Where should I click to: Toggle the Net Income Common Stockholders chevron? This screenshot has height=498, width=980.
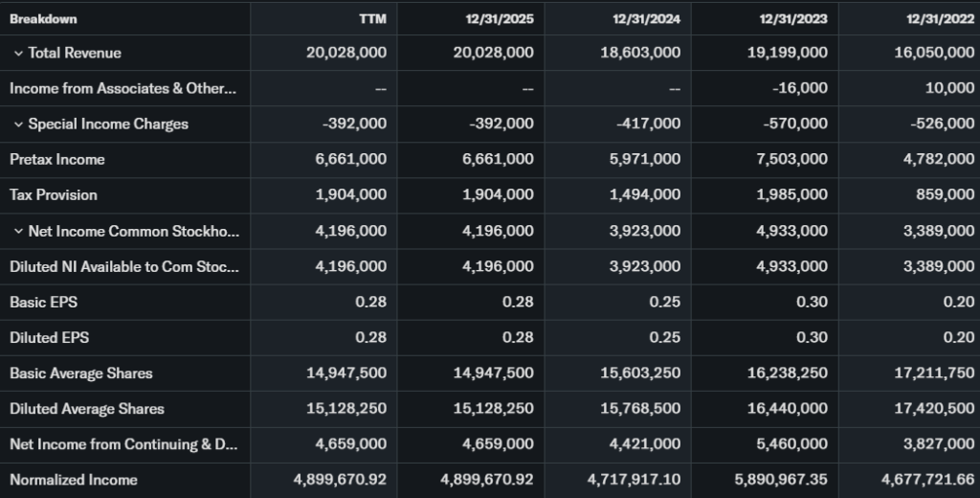tap(18, 231)
